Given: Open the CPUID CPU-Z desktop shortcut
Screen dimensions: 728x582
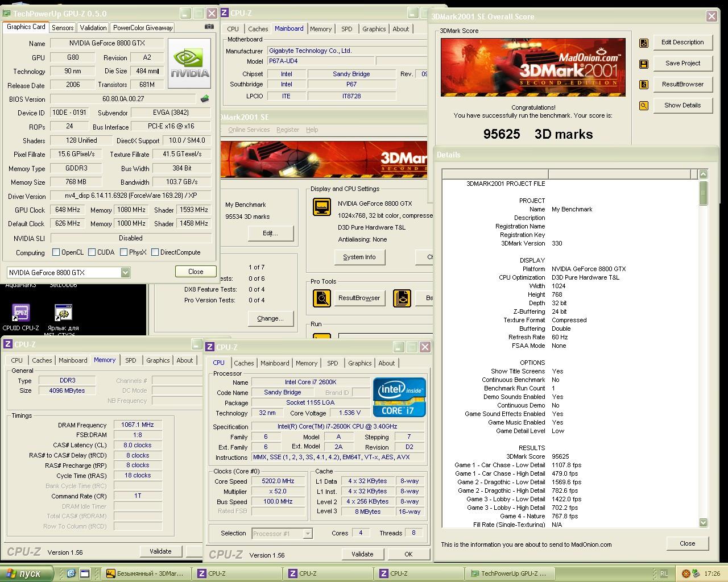Looking at the screenshot, I should coord(20,317).
